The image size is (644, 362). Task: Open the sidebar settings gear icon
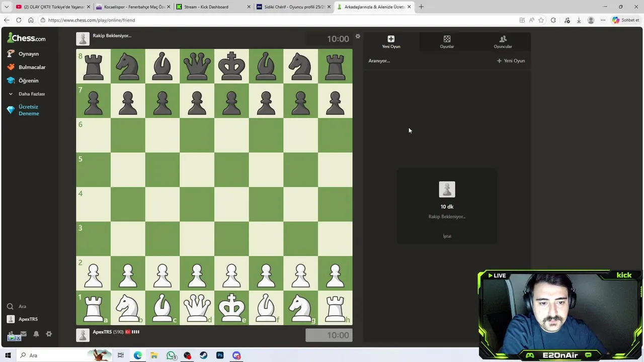(49, 334)
